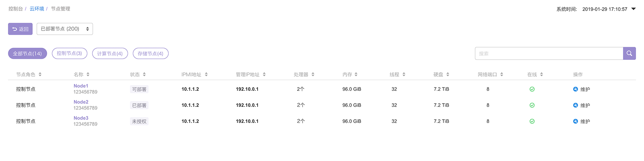The image size is (644, 161).
Task: Sort by IPMI地址 column arrows
Action: pyautogui.click(x=206, y=74)
